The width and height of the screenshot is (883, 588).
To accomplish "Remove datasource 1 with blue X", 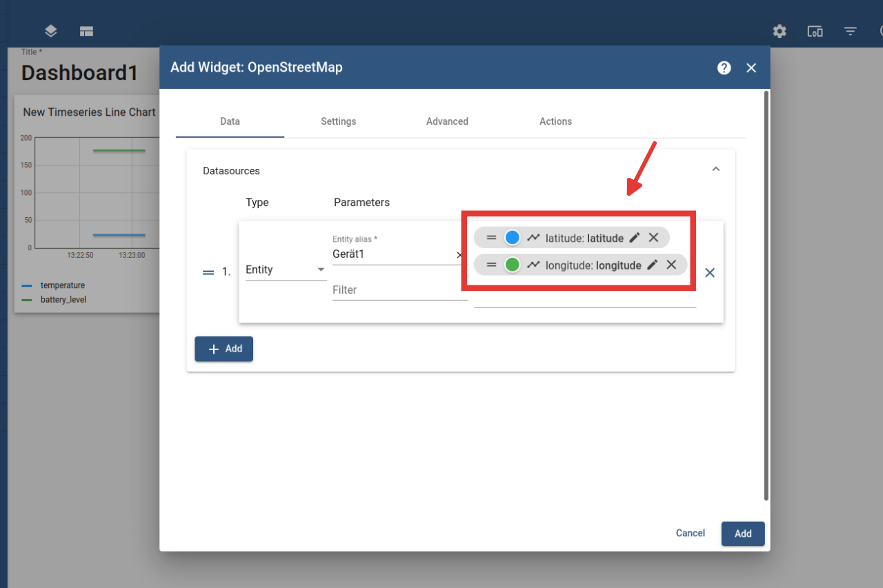I will pos(709,272).
